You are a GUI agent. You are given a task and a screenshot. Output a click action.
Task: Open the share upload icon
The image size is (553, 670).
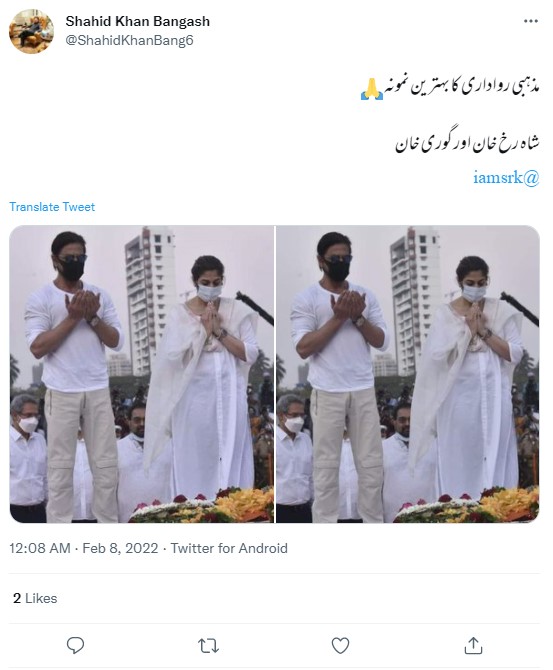tap(473, 645)
